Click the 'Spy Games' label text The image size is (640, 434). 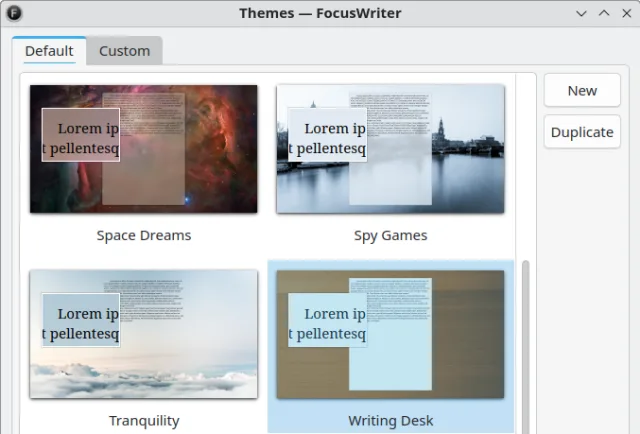391,236
